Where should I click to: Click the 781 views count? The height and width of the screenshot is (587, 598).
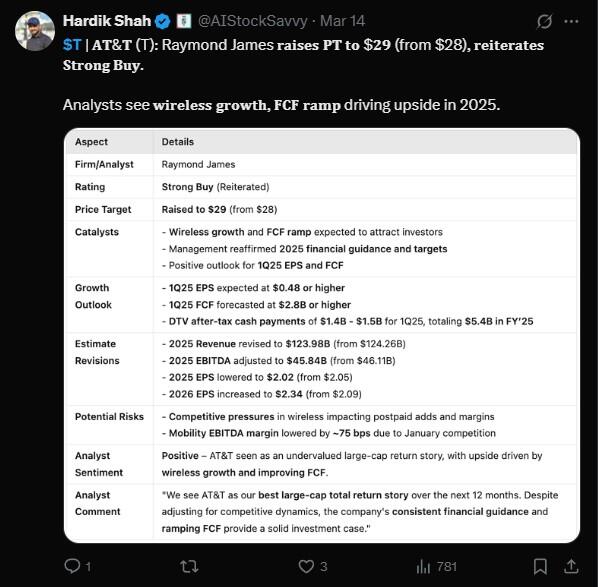(447, 566)
